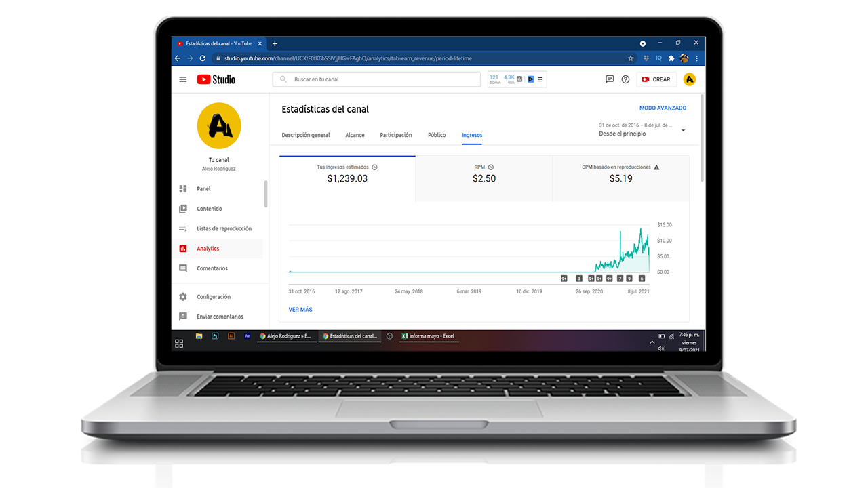
Task: Switch to the Alcance tab
Action: [x=355, y=135]
